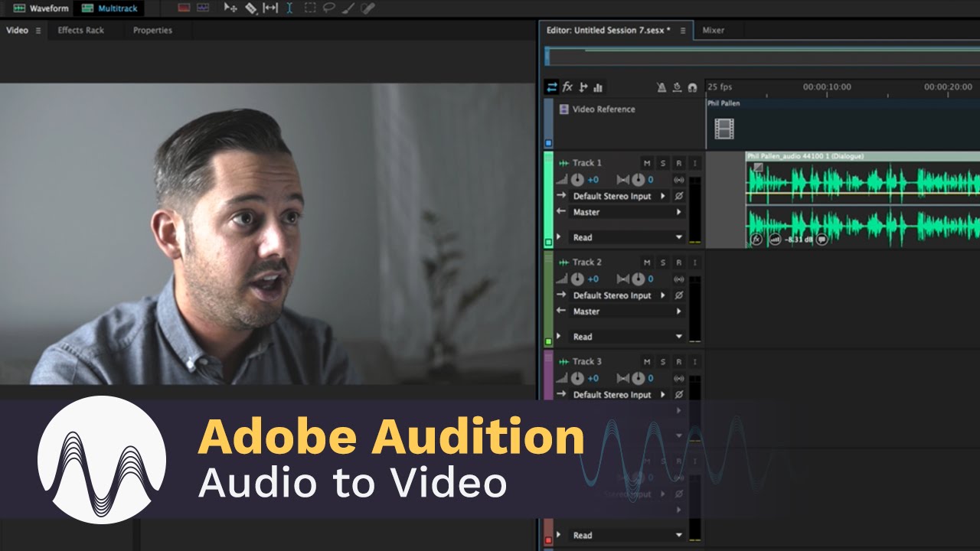This screenshot has height=551, width=980.
Task: Open Track 2 Default Stereo Input dropdown
Action: click(619, 295)
